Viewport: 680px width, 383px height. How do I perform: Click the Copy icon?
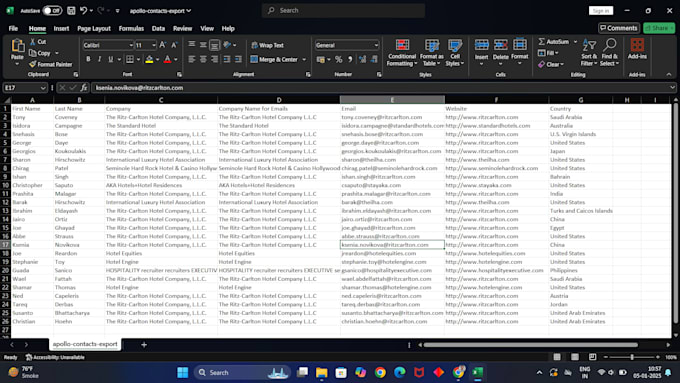[33, 53]
